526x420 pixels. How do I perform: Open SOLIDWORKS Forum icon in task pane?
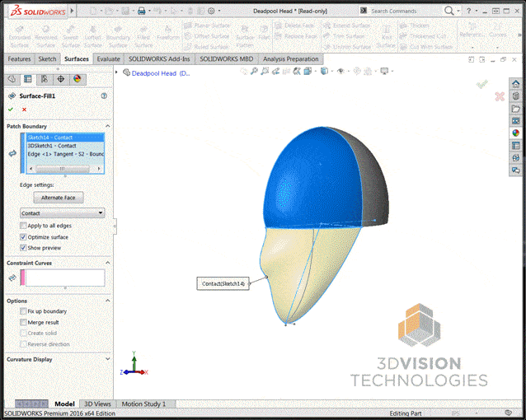tap(515, 170)
